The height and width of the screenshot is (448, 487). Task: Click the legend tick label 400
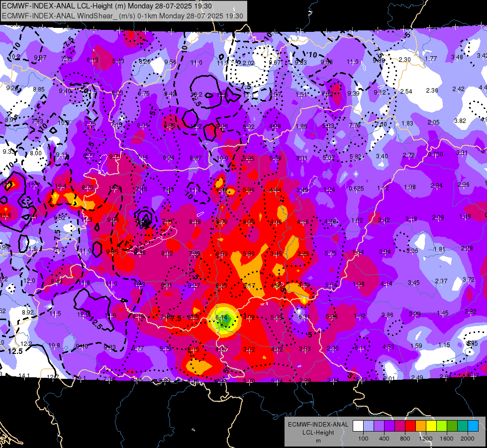click(384, 439)
